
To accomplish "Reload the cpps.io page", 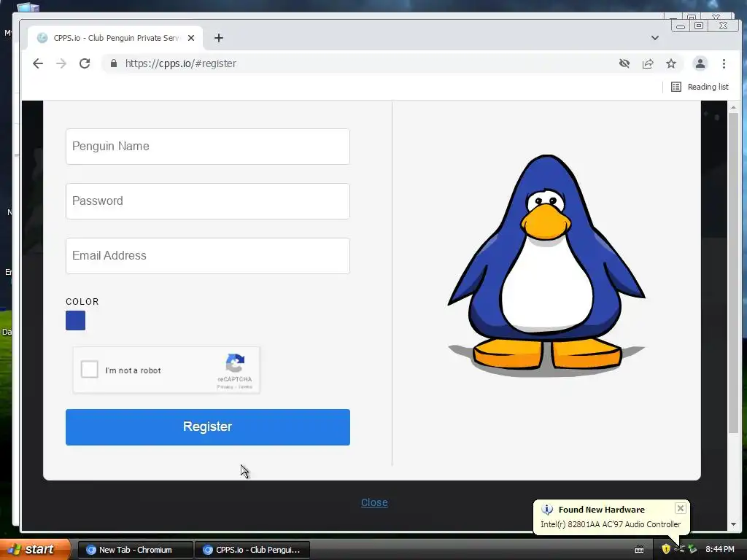I will [85, 63].
